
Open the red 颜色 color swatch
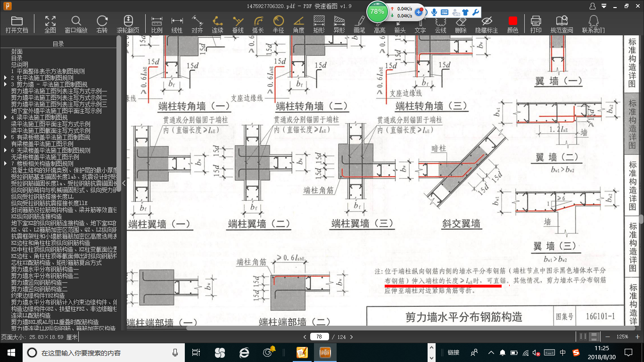(512, 21)
